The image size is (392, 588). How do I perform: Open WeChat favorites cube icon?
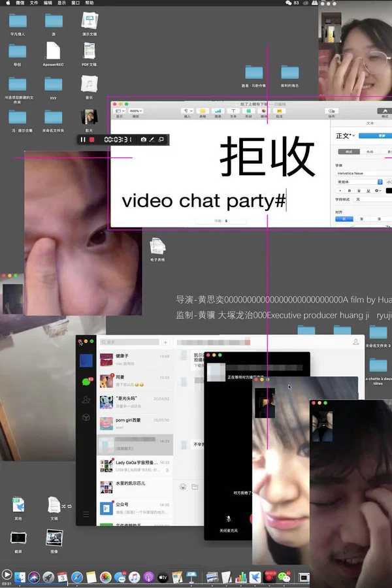86,417
